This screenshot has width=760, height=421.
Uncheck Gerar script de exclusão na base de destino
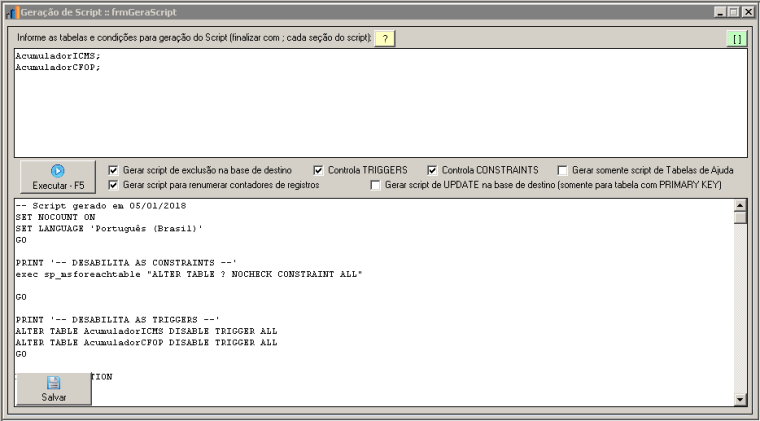113,170
